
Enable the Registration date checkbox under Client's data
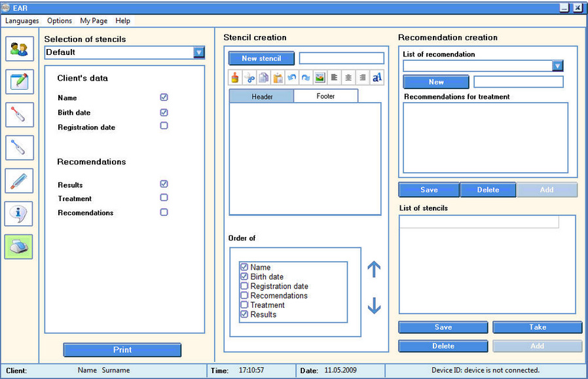point(164,126)
